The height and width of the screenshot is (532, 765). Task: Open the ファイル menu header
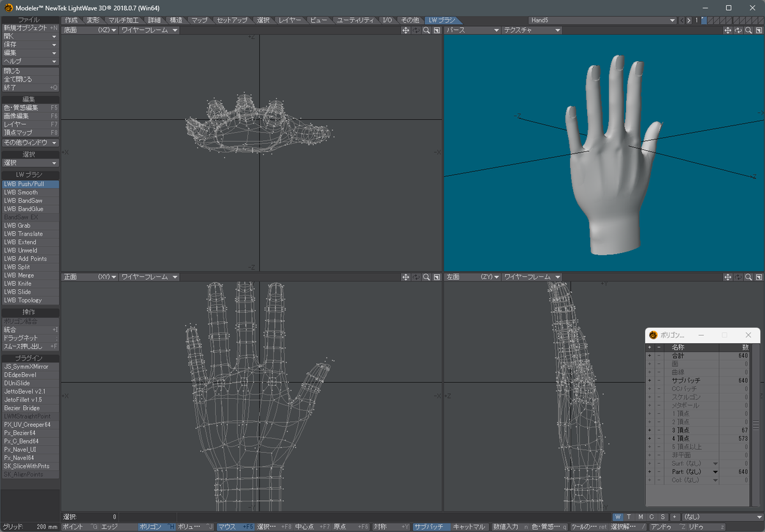click(x=30, y=20)
